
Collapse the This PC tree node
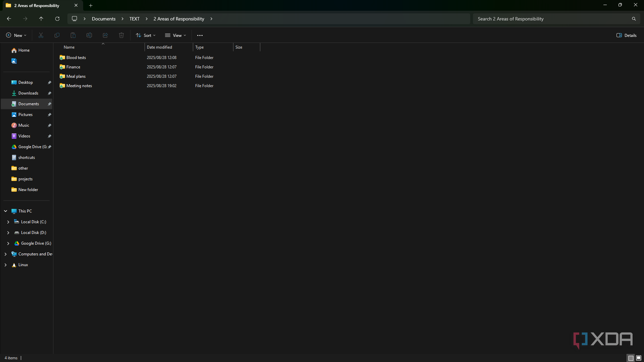(6, 211)
